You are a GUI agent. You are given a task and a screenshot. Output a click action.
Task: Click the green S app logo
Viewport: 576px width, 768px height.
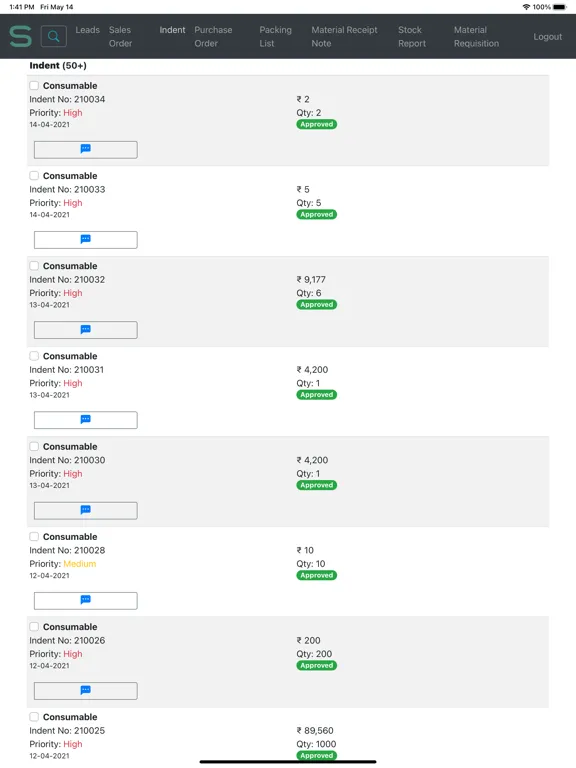tap(21, 37)
